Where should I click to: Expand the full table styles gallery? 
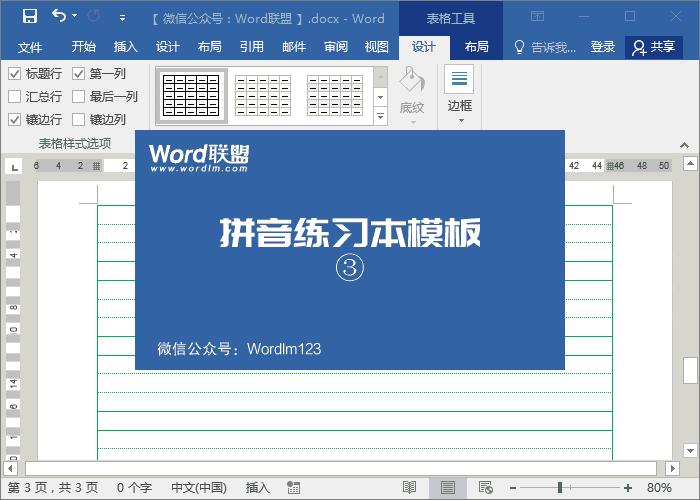tap(380, 116)
